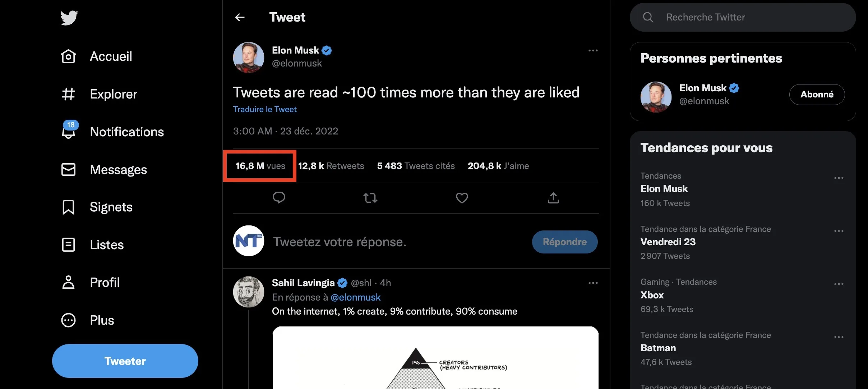Open the Batman trending topic
Screen dimensions: 868x389
(x=658, y=348)
